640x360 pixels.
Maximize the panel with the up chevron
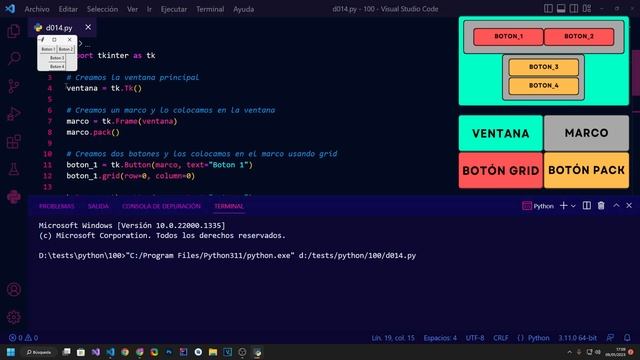[x=616, y=206]
